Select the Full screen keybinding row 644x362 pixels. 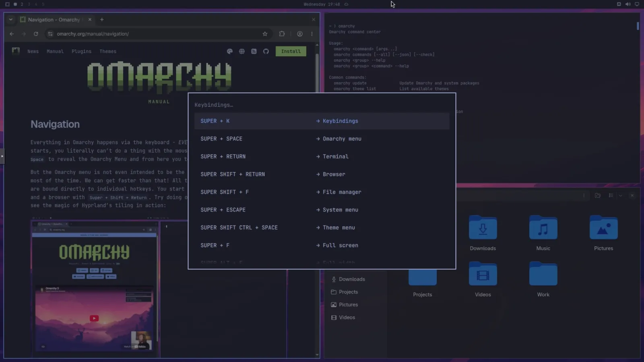322,245
